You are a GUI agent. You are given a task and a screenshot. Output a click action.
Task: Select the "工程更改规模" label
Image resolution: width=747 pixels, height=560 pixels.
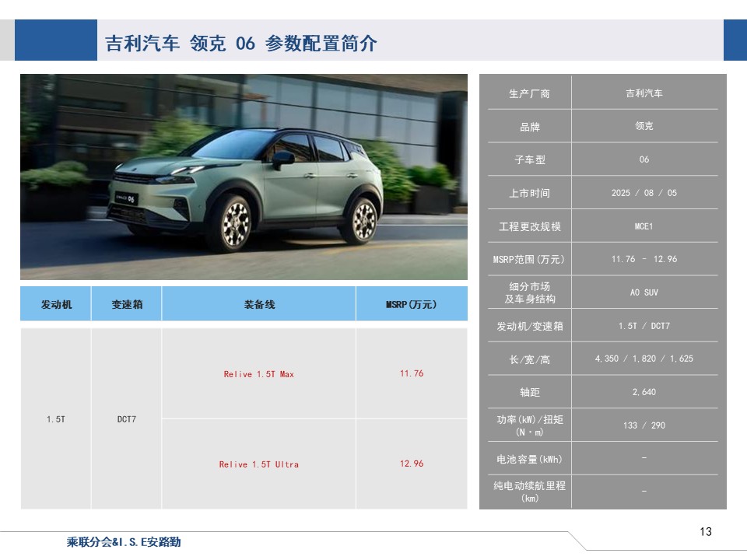click(x=529, y=226)
